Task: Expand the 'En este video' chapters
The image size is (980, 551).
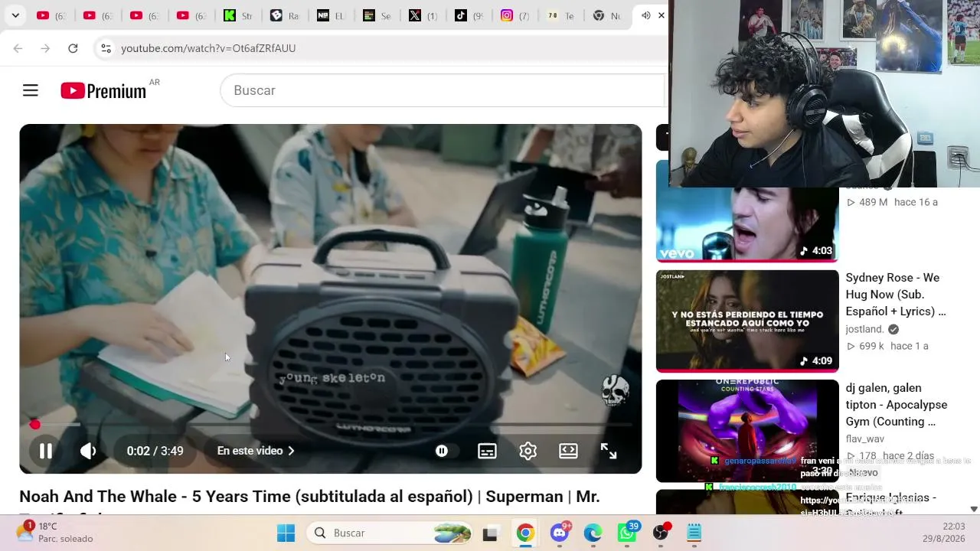Action: (x=256, y=451)
